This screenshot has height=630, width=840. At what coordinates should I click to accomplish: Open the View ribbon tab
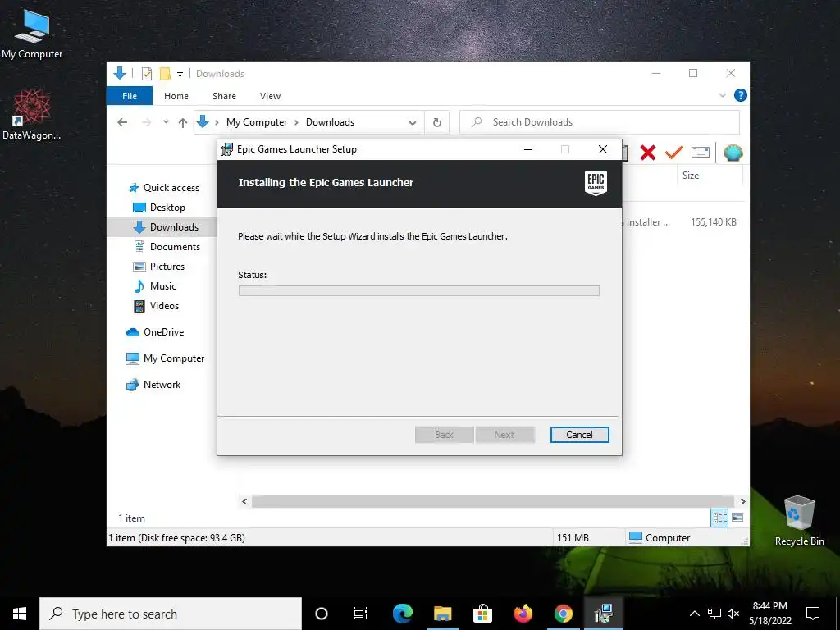[x=270, y=96]
